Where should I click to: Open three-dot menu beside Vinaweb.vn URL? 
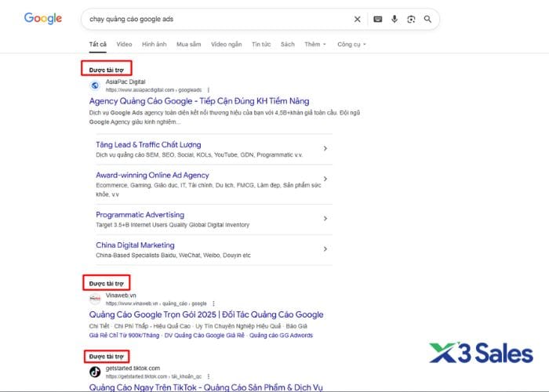point(213,304)
